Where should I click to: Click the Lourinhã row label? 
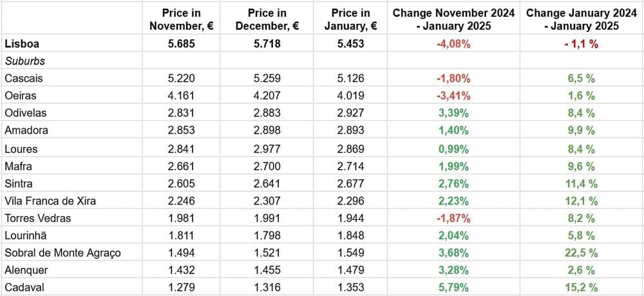(26, 235)
